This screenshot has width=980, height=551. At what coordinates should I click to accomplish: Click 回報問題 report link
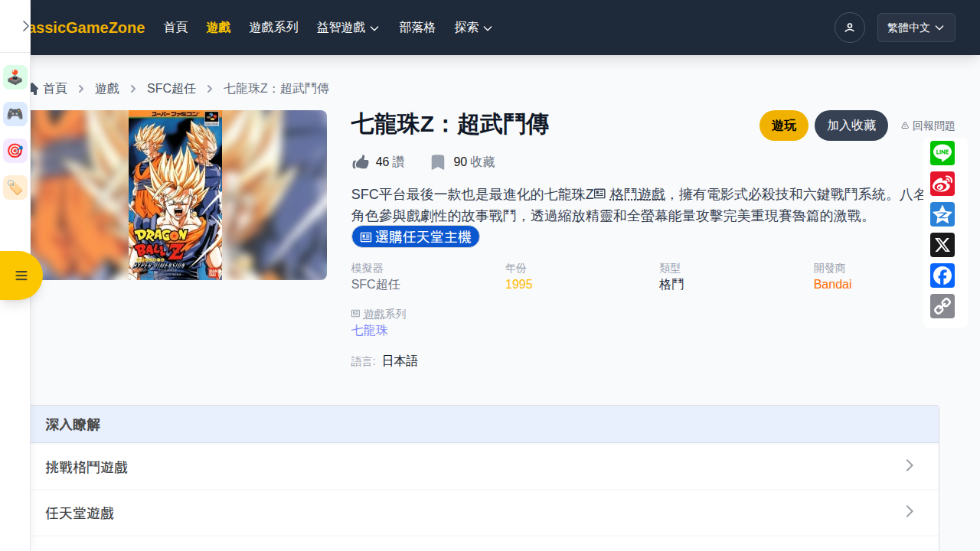click(928, 126)
